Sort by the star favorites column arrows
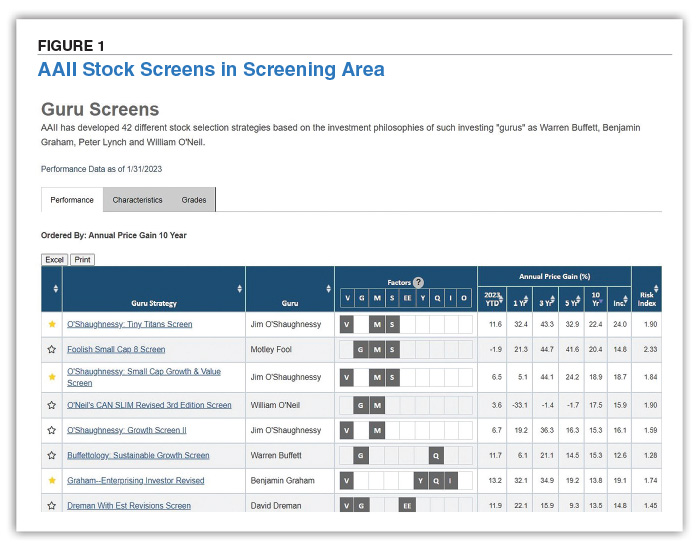This screenshot has height=548, width=700. pyautogui.click(x=55, y=289)
